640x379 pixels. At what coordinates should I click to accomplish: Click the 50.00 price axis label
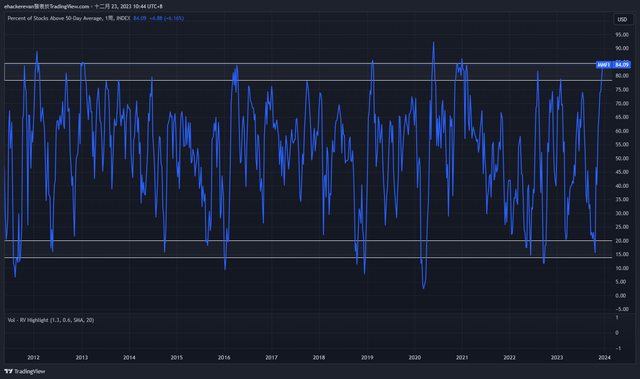(622, 158)
